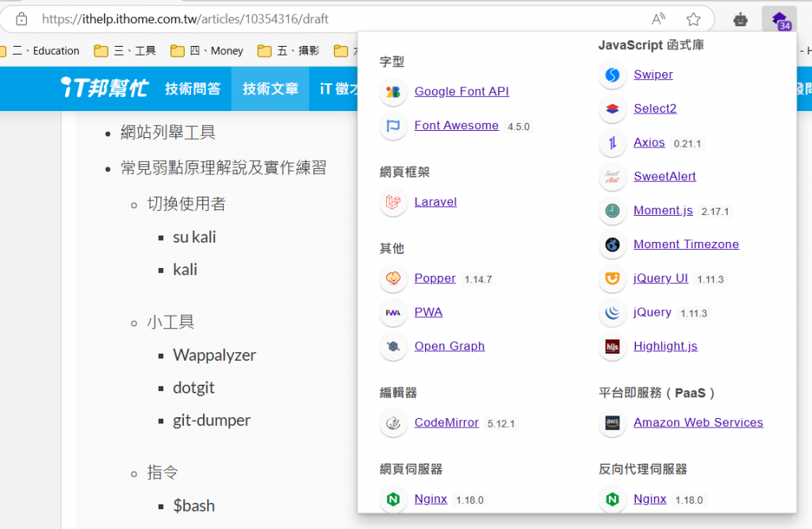Open the Select2 link
812x529 pixels.
pyautogui.click(x=654, y=109)
